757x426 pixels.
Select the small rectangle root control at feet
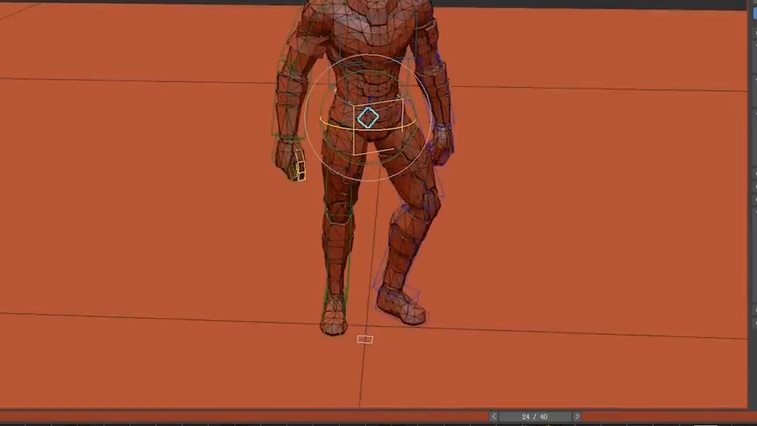pyautogui.click(x=365, y=340)
